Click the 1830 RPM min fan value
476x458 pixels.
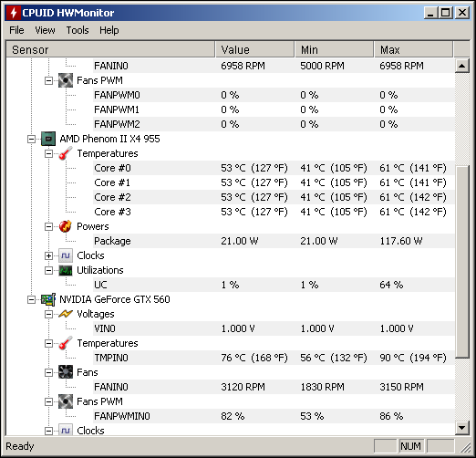[322, 387]
